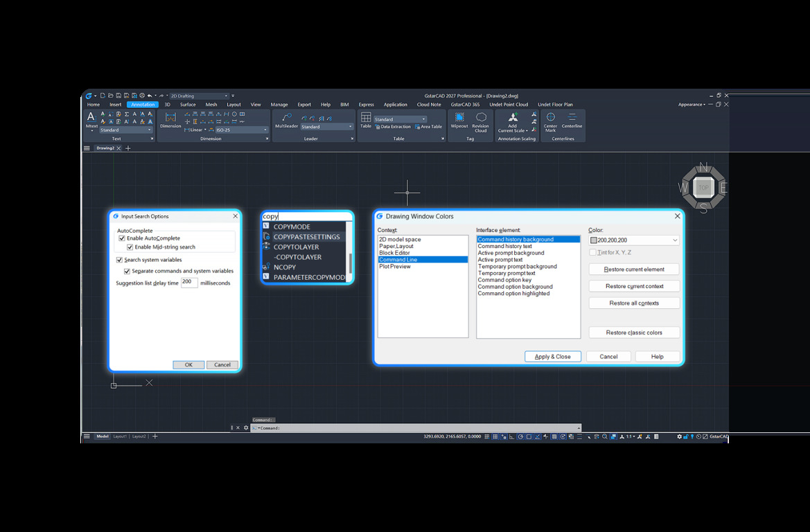Switch to the Annotation ribbon tab
This screenshot has width=810, height=532.
(x=143, y=105)
